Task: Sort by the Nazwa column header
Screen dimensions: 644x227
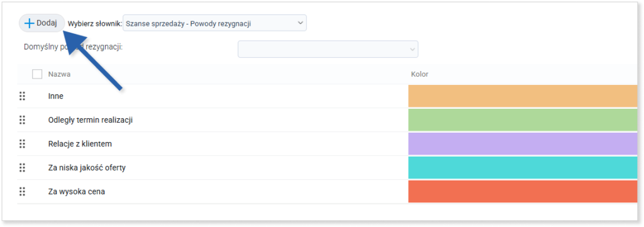Action: [60, 74]
